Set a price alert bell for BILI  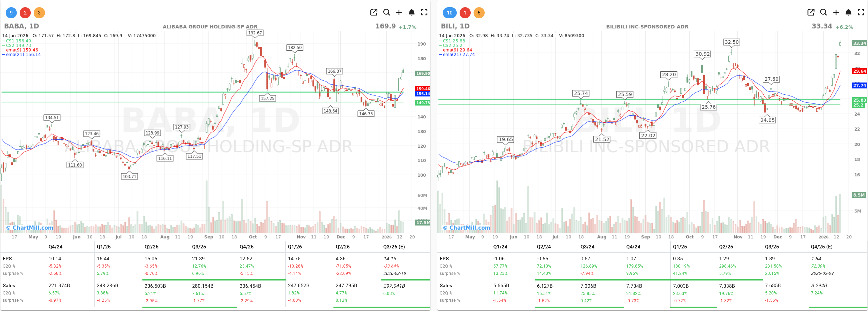click(x=848, y=12)
